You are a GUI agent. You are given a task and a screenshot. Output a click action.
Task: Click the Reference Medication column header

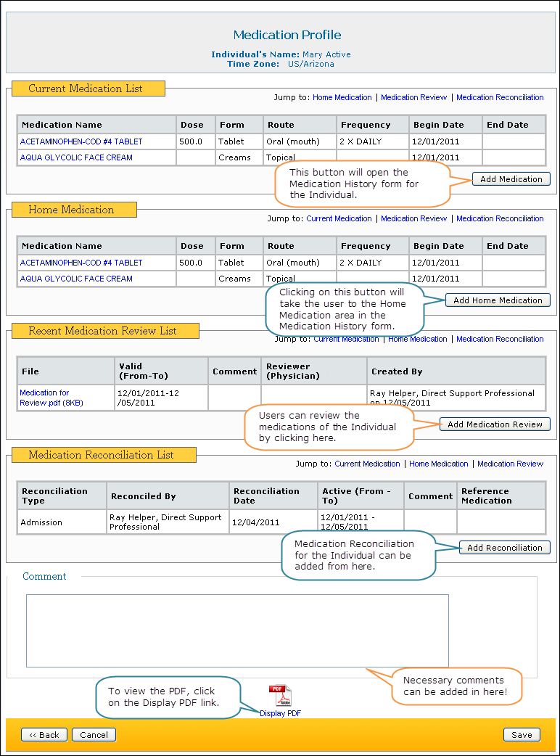(501, 496)
